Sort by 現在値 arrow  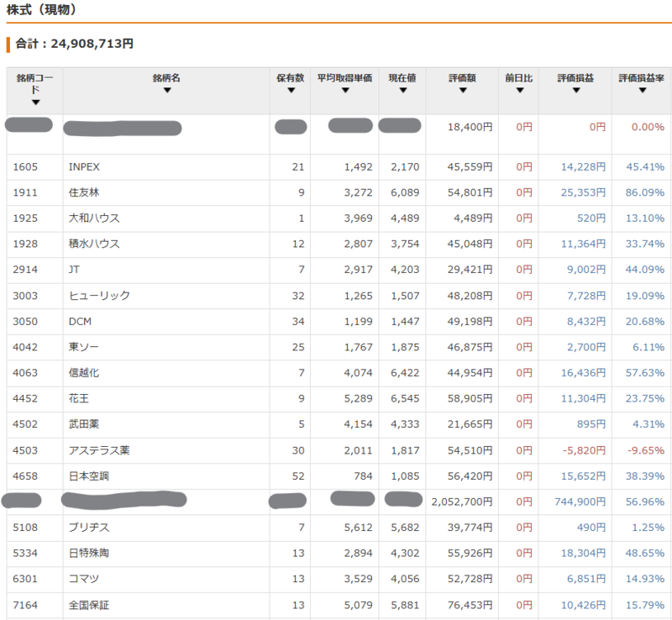pos(403,91)
